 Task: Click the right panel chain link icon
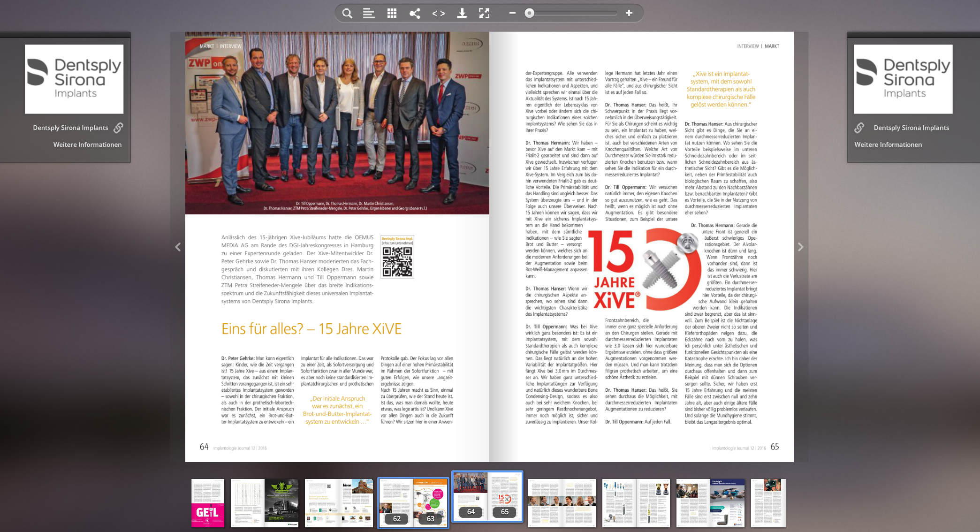[x=859, y=128]
